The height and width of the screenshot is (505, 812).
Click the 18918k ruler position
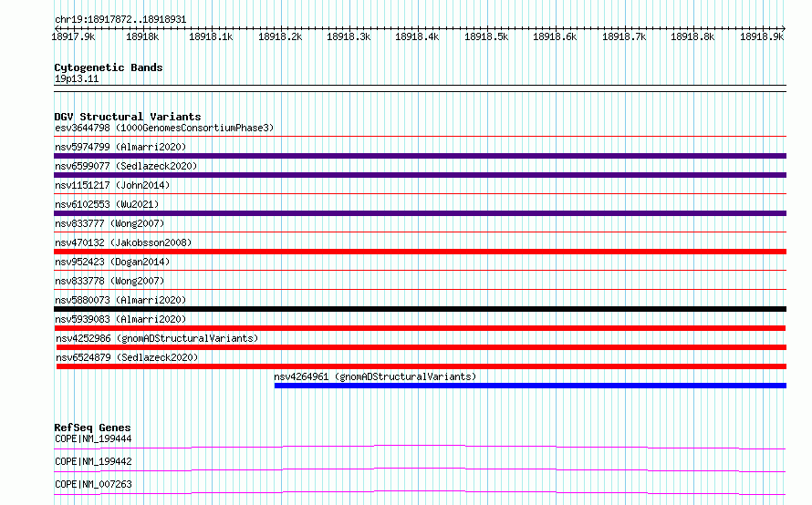coord(142,36)
